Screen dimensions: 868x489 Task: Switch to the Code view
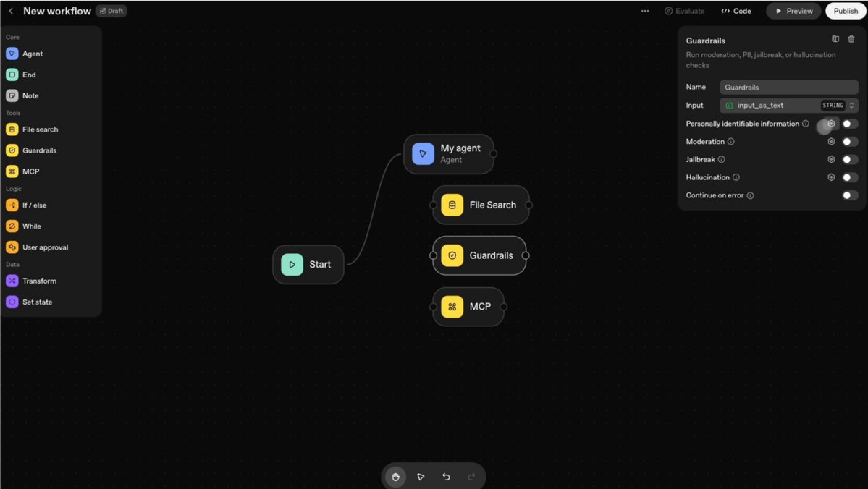737,10
